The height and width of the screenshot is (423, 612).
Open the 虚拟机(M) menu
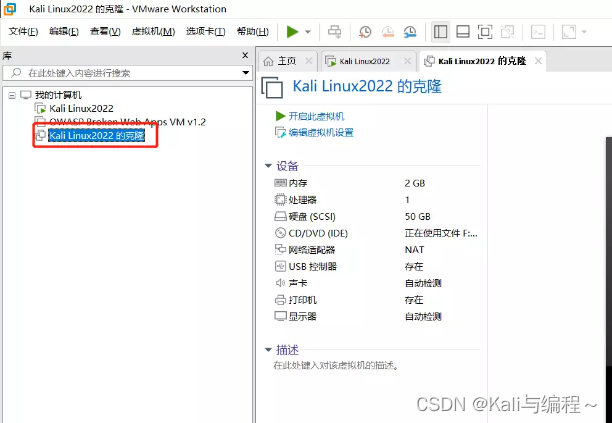(x=153, y=31)
